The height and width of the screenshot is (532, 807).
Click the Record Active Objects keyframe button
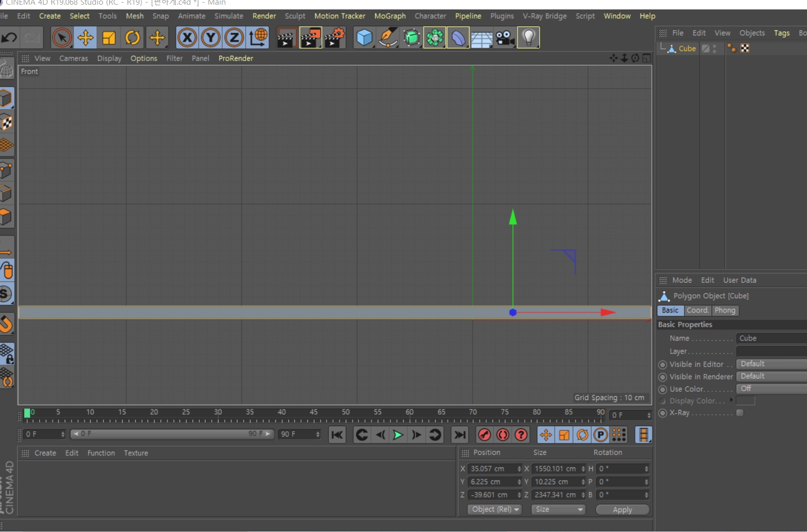click(485, 434)
